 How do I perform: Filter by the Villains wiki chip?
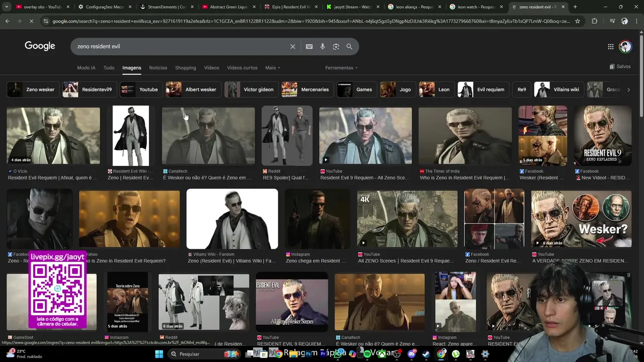(559, 89)
